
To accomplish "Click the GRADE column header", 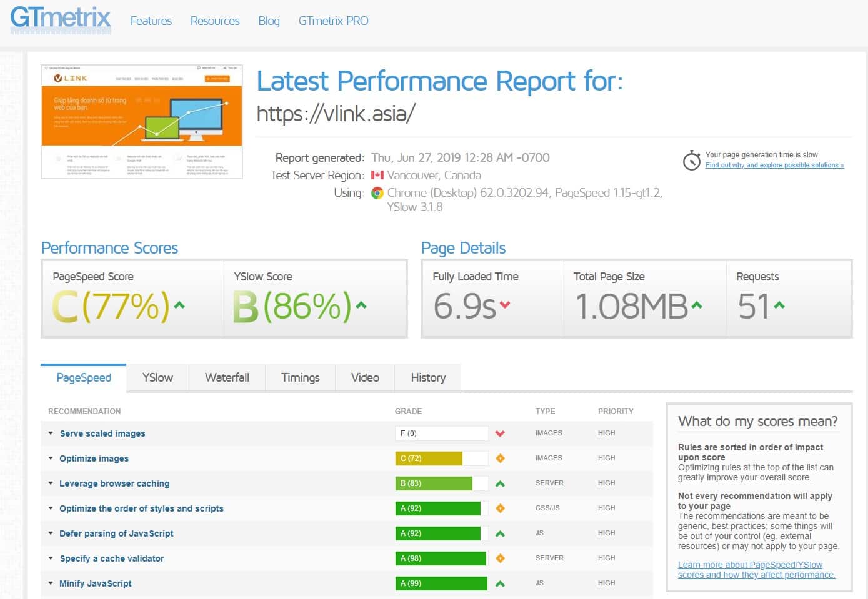I will (x=408, y=412).
